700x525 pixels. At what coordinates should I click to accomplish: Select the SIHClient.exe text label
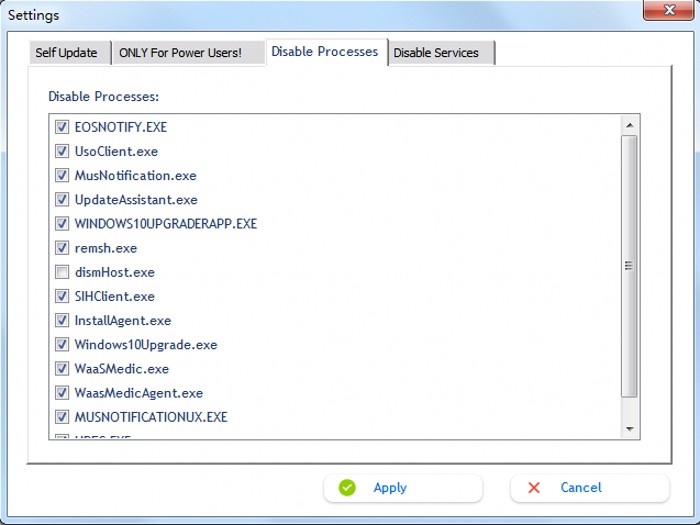pyautogui.click(x=114, y=296)
